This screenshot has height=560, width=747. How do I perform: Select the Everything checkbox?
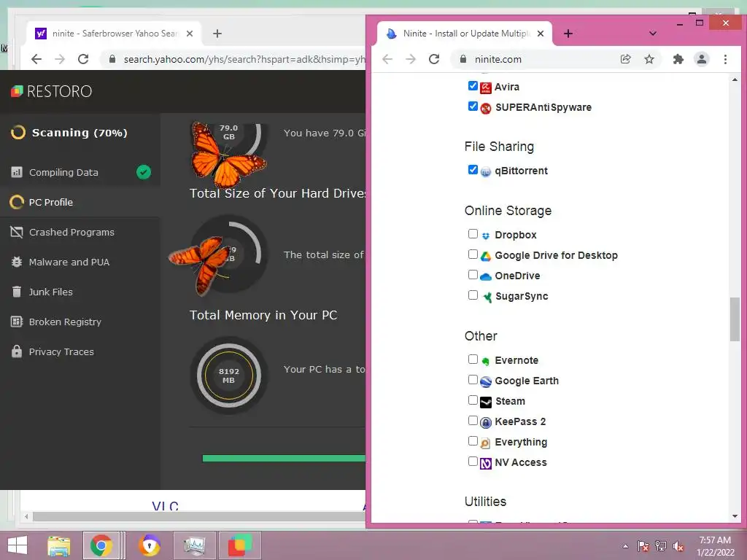(473, 441)
